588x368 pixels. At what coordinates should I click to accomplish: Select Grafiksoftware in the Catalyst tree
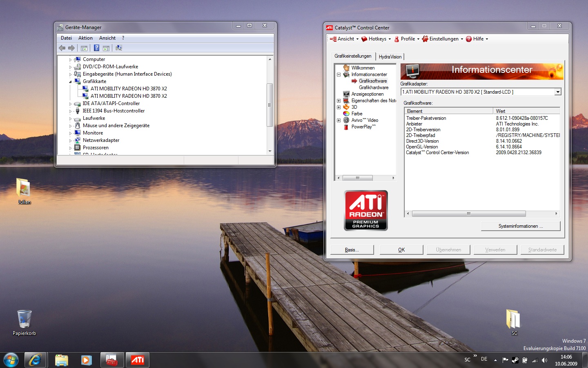[373, 81]
